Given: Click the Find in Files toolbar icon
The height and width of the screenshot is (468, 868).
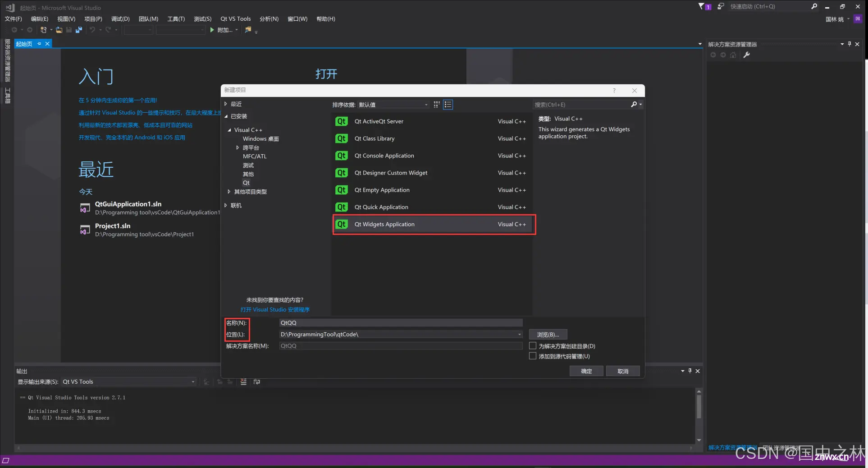Looking at the screenshot, I should [x=248, y=30].
